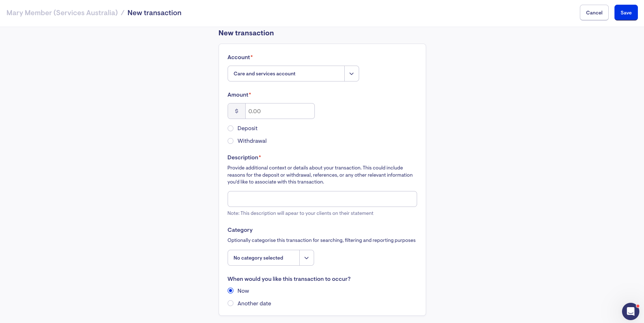The height and width of the screenshot is (323, 644).
Task: Click the chevron arrow of Category dropdown
Action: click(x=307, y=258)
